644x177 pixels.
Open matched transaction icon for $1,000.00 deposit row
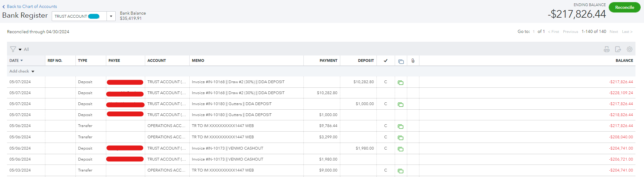click(401, 104)
